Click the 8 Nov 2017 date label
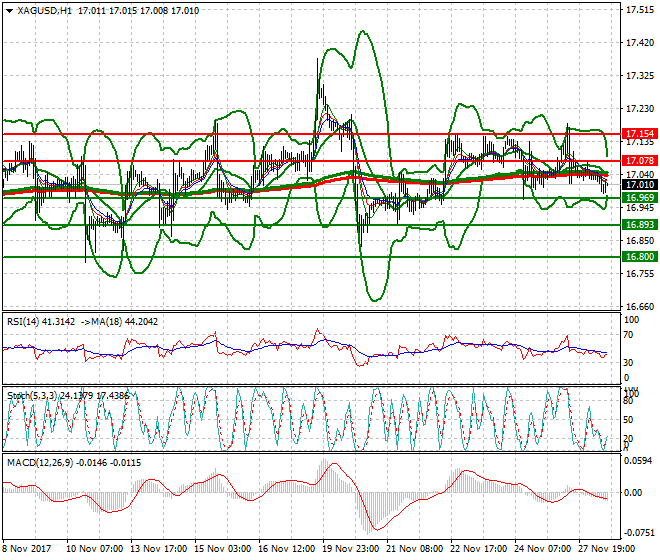Viewport: 660px width, 560px height. pos(28,549)
